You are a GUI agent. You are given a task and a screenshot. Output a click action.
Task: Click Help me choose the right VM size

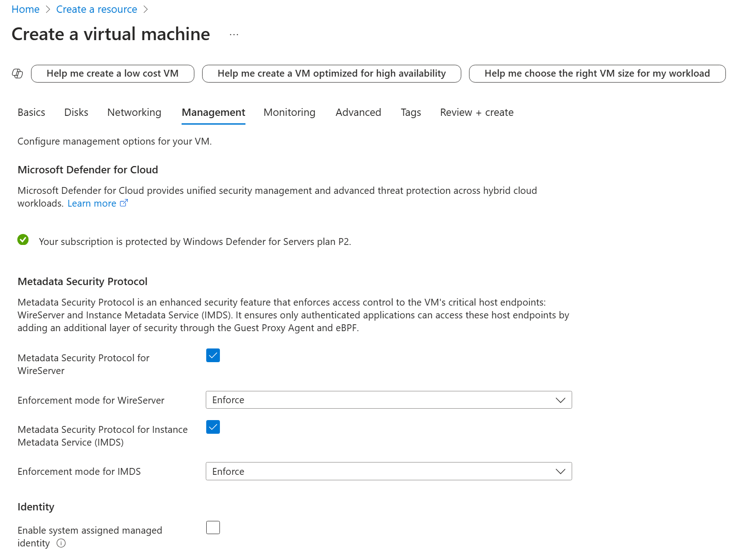point(597,73)
